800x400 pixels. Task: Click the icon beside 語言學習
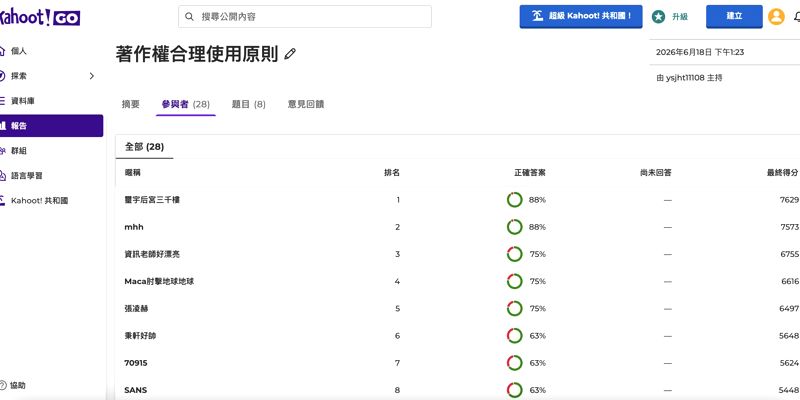tap(2, 176)
